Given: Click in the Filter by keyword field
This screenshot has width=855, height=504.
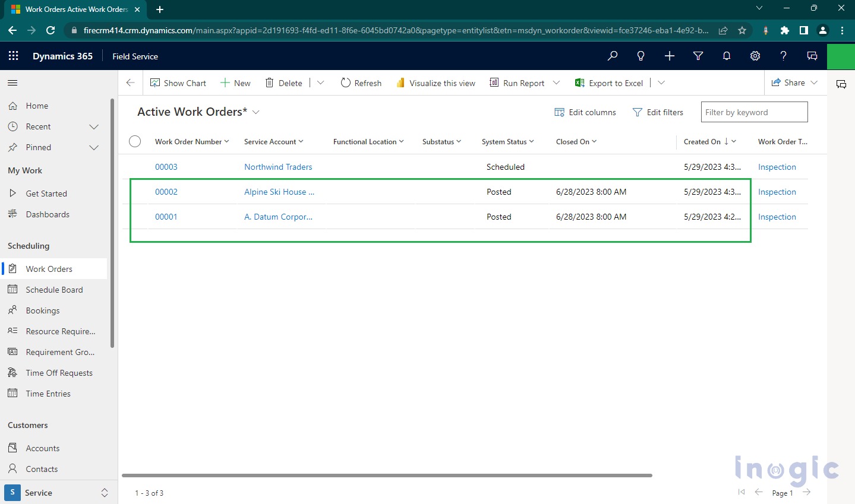Looking at the screenshot, I should (753, 112).
